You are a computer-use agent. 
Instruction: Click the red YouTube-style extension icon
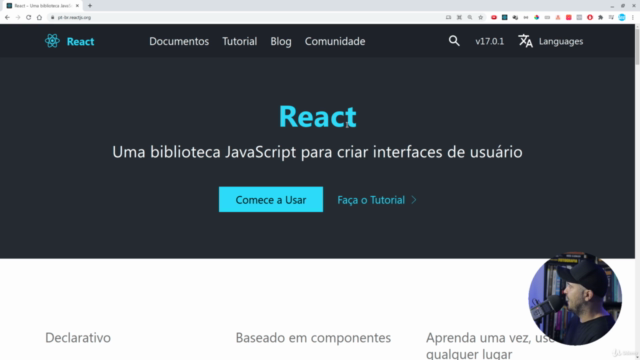[494, 17]
